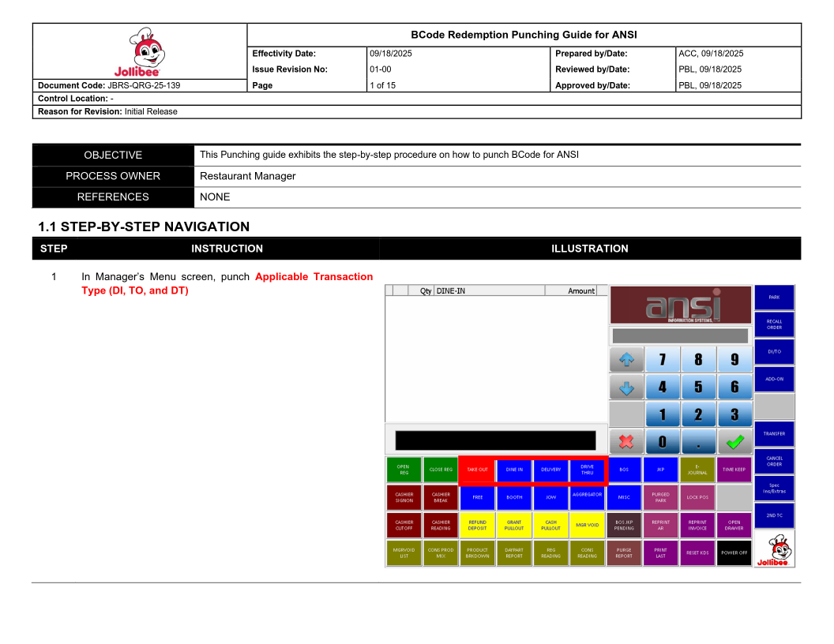Click the gray keypad display field

[x=680, y=336]
